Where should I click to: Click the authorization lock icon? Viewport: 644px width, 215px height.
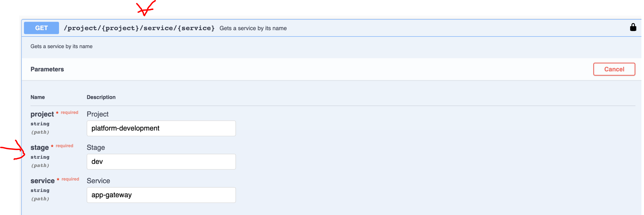633,27
